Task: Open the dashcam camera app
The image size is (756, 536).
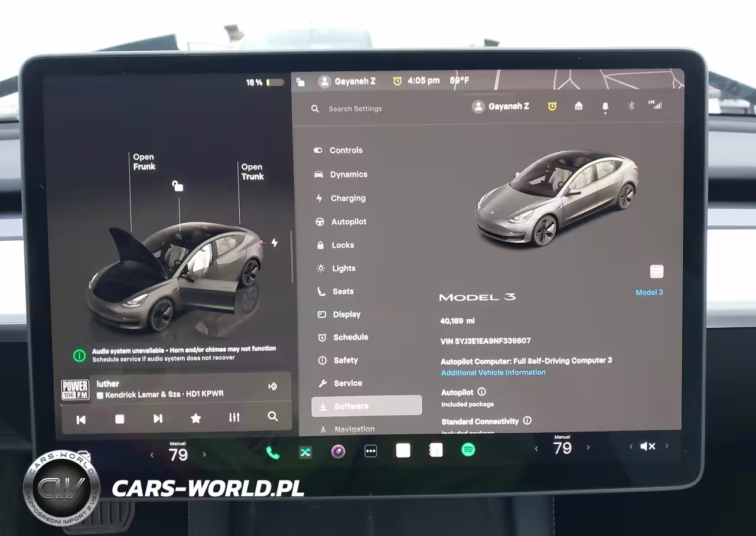Action: (x=338, y=452)
